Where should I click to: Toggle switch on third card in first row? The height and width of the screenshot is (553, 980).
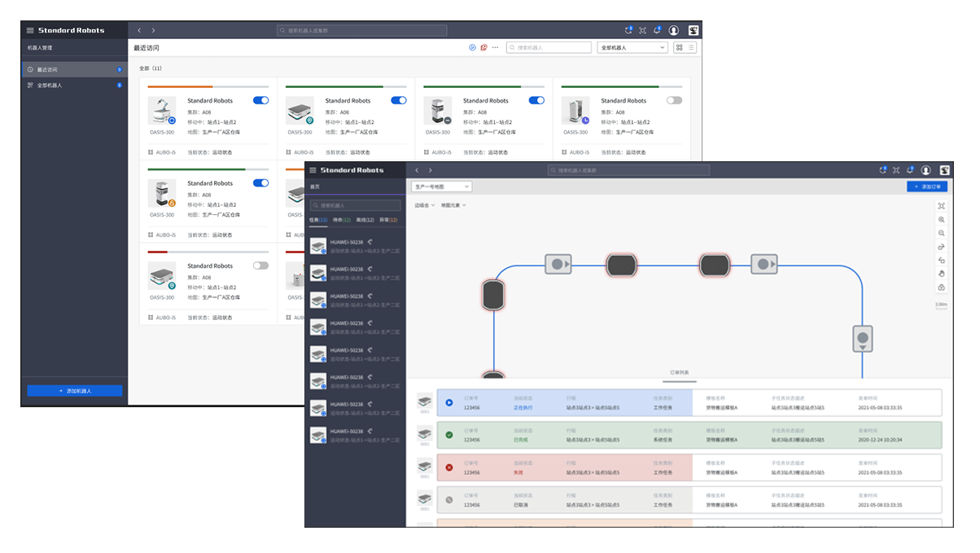pyautogui.click(x=536, y=100)
